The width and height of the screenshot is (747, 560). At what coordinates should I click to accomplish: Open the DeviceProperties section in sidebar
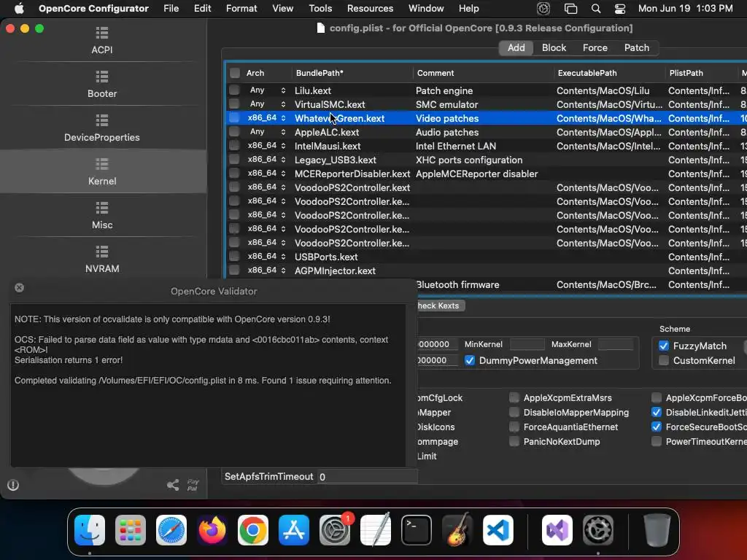(x=102, y=128)
